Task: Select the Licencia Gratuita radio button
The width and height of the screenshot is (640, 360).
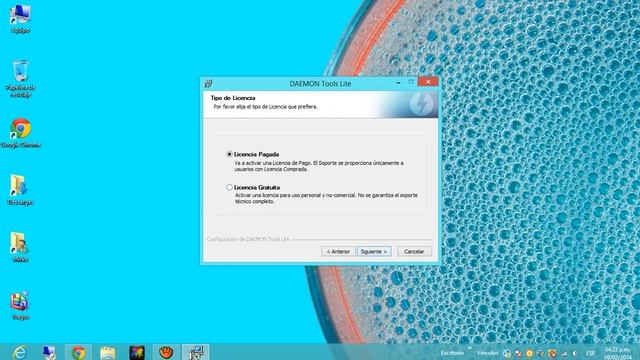Action: click(229, 187)
